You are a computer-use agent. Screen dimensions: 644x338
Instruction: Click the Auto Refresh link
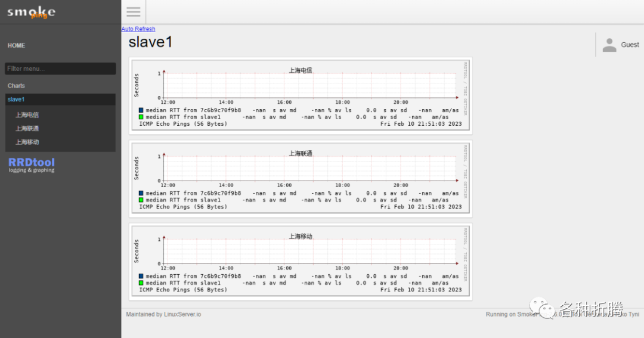(138, 29)
